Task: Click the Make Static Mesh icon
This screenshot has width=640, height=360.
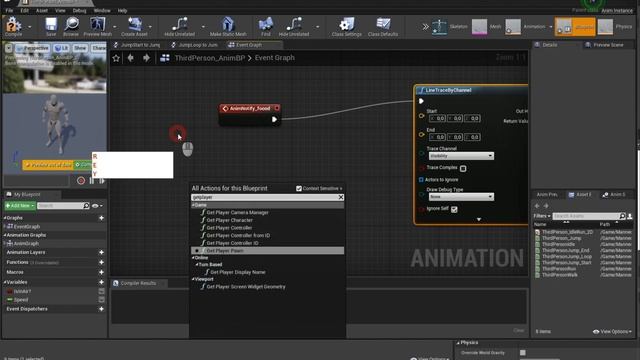Action: 228,24
